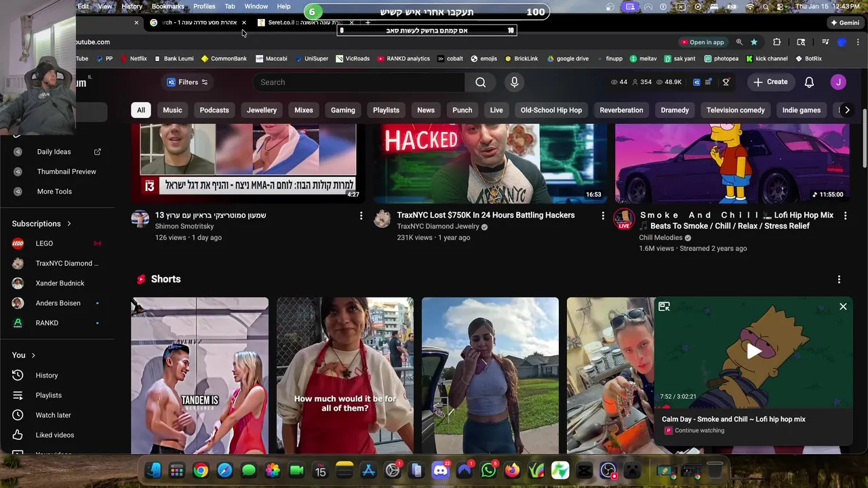This screenshot has height=488, width=868.
Task: Click the media control icon in Chrome toolbar
Action: [x=825, y=42]
